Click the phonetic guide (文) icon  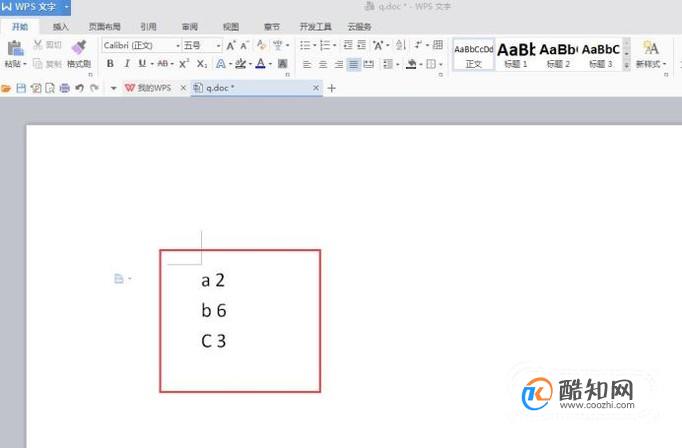pyautogui.click(x=277, y=45)
